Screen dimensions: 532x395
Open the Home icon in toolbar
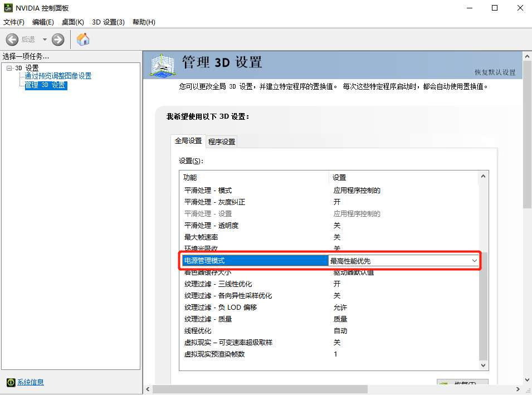[83, 40]
